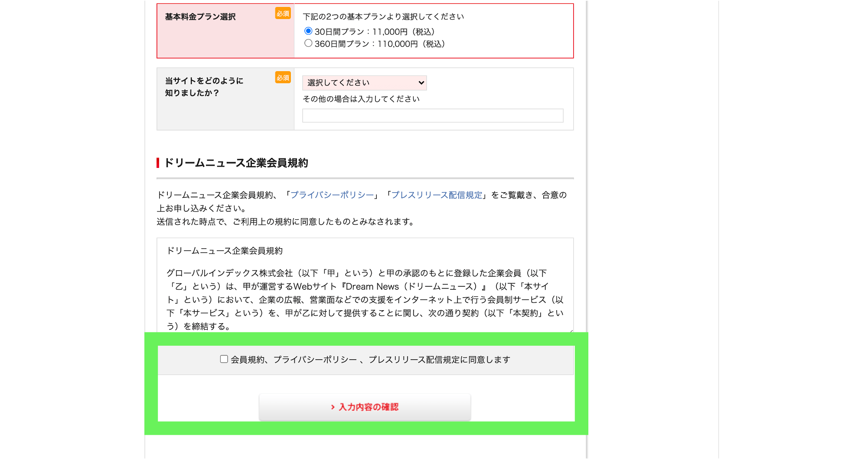Open the プライバシーポリシー link
The width and height of the screenshot is (868, 459).
(x=332, y=195)
